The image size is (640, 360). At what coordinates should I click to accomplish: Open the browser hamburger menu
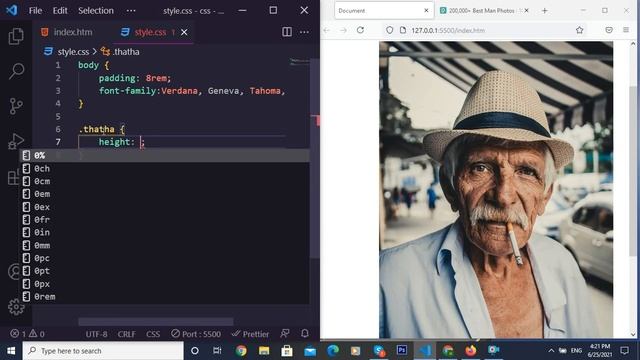click(626, 30)
